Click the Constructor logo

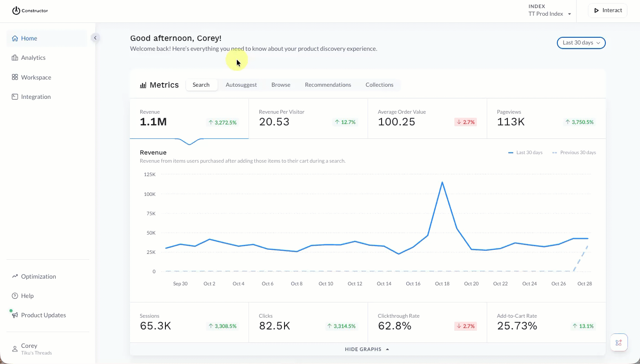click(30, 10)
